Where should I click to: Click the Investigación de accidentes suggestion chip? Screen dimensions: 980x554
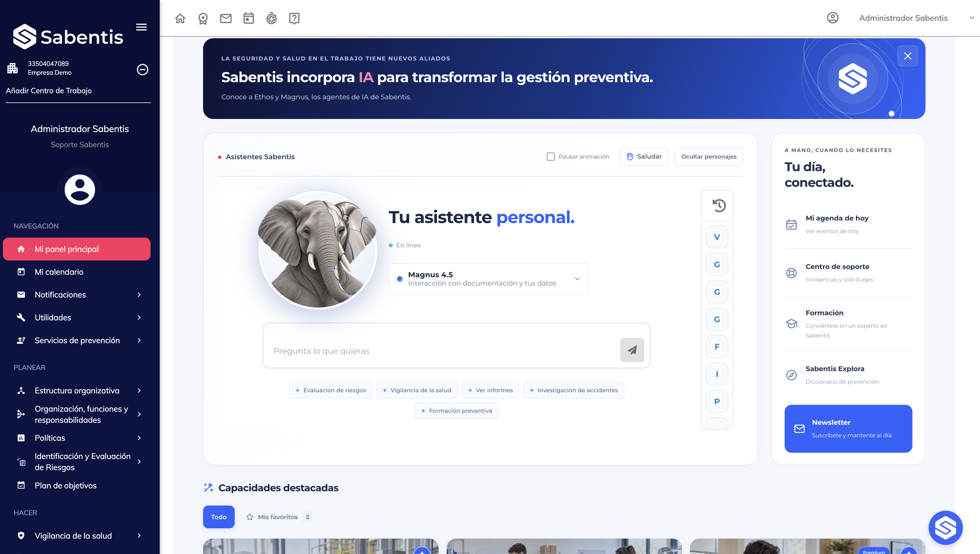[x=573, y=390]
